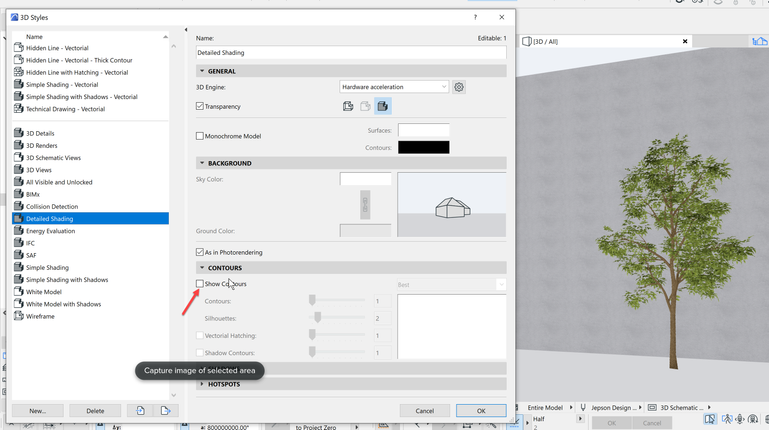Sort list by Name column header

point(91,37)
